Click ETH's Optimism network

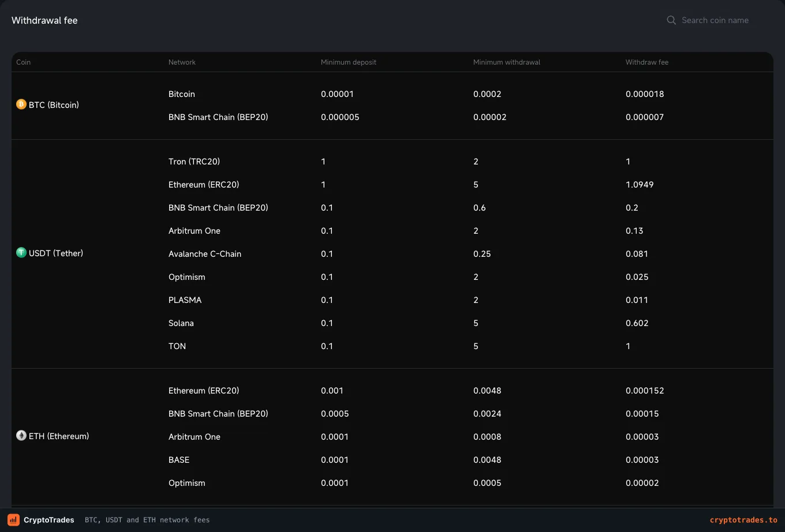(187, 483)
